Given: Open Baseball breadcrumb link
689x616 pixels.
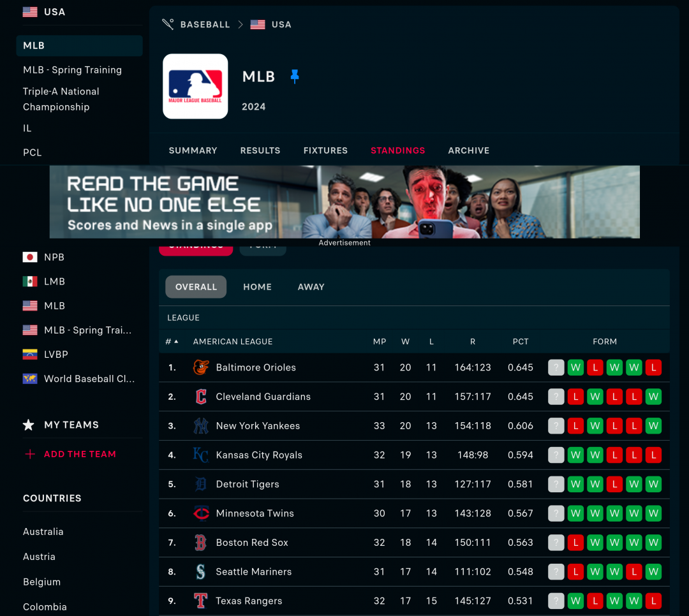Looking at the screenshot, I should [205, 25].
